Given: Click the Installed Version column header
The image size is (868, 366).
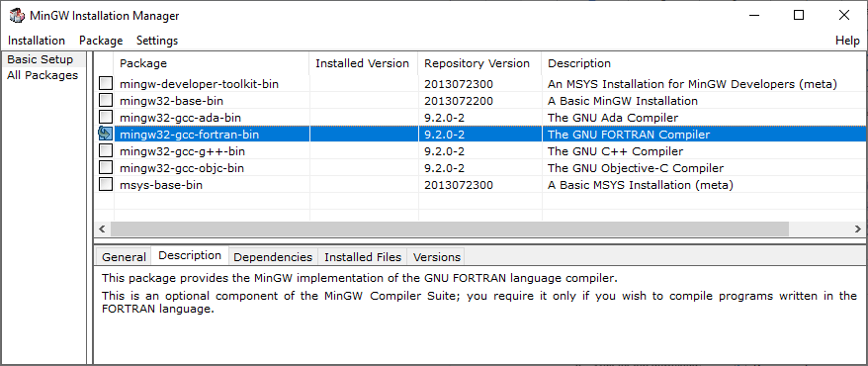Looking at the screenshot, I should pos(364,63).
